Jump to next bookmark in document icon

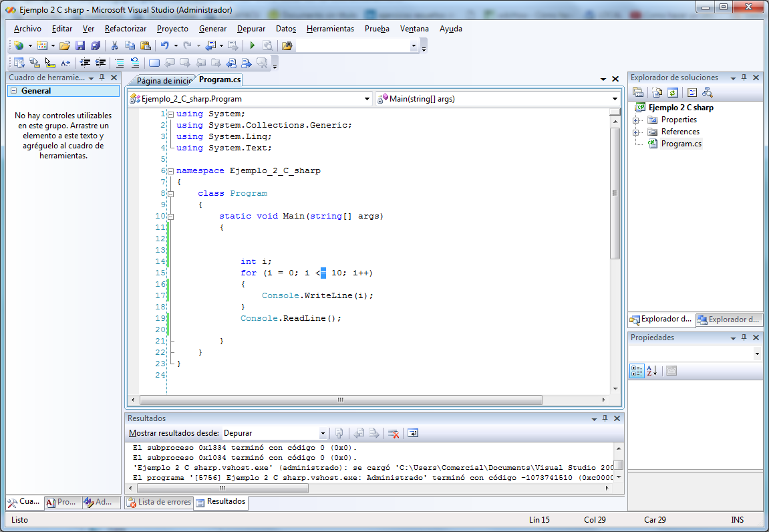pyautogui.click(x=246, y=63)
